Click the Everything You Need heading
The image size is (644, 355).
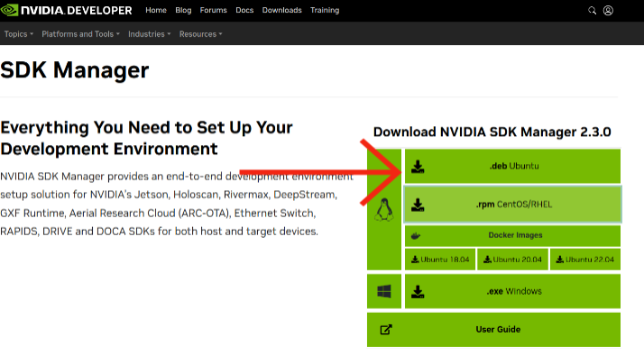pos(146,139)
